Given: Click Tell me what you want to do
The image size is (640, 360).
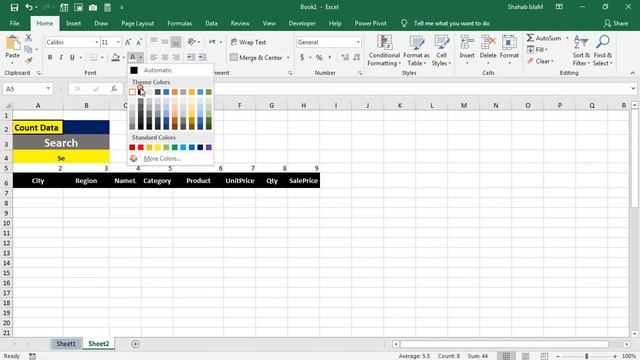Looking at the screenshot, I should pos(451,23).
